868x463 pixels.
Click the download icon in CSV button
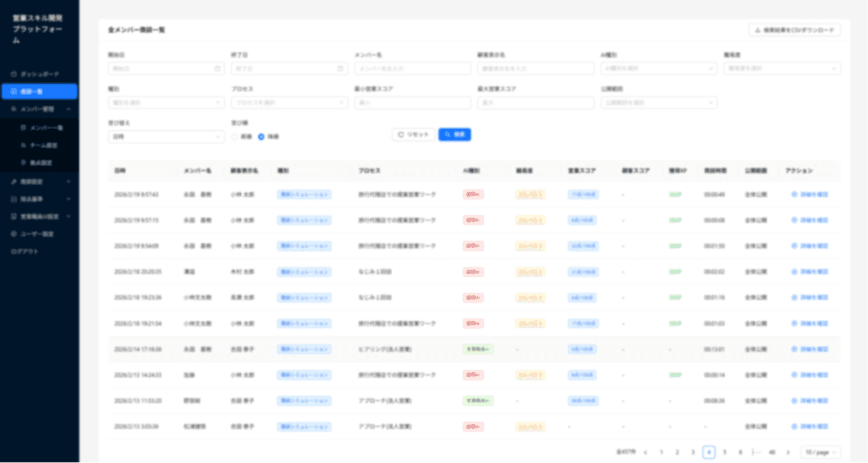(757, 30)
